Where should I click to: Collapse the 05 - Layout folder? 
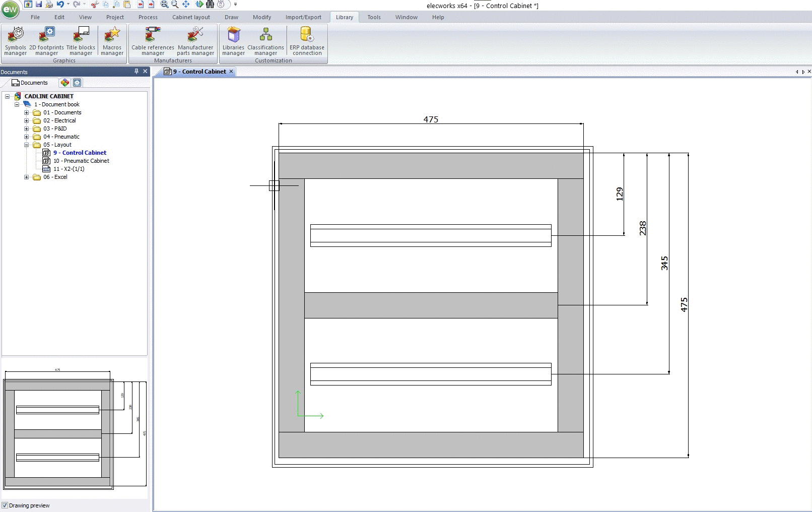27,145
